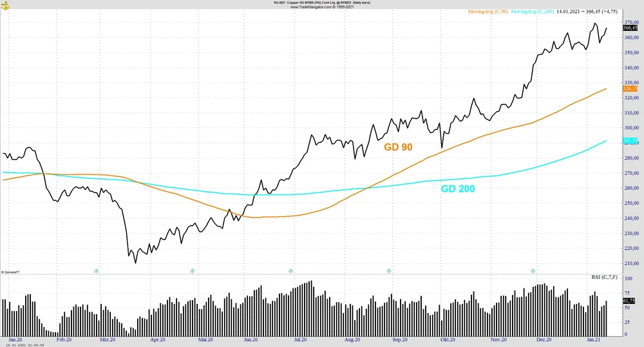
Task: Select the cyan GD 200 price tag
Action: (x=630, y=140)
